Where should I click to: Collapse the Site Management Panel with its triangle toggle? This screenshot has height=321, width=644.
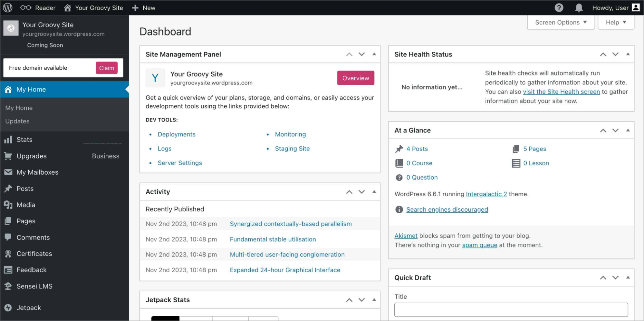374,54
